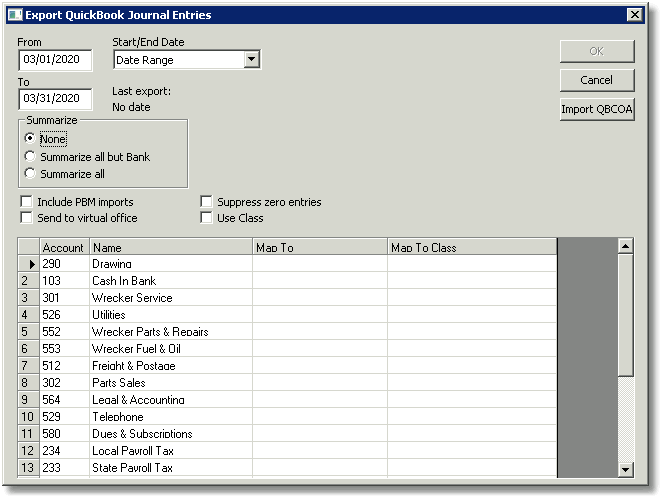This screenshot has height=500, width=663.
Task: Select the current row arrow for Drawing
Action: (29, 264)
